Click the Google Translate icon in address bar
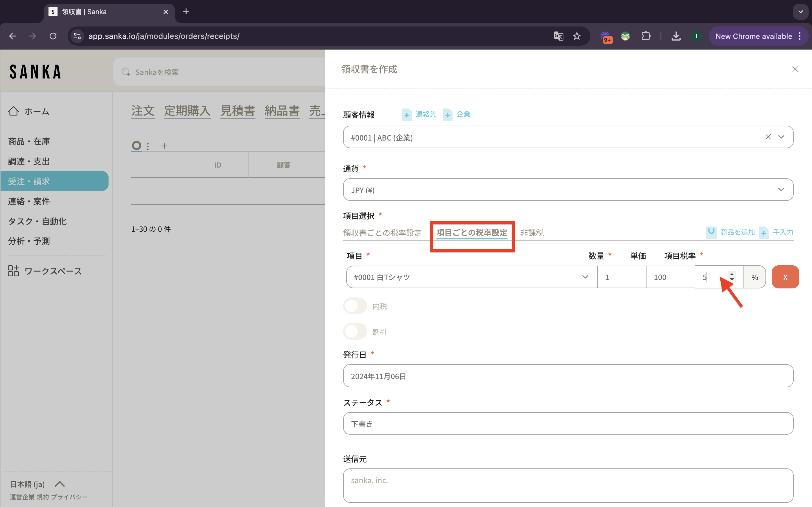The width and height of the screenshot is (812, 507). (x=558, y=36)
